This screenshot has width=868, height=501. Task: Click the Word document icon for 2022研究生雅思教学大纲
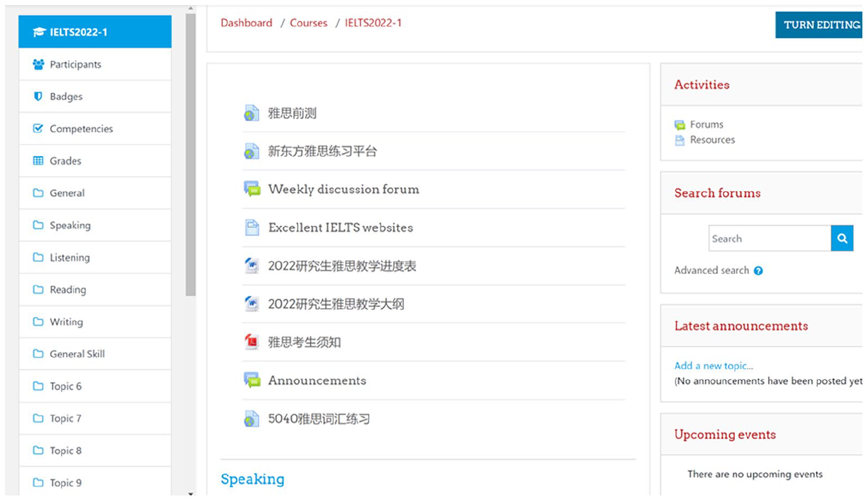click(251, 304)
